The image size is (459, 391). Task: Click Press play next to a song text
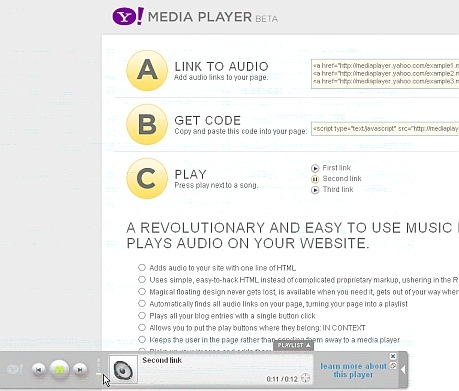pos(216,185)
